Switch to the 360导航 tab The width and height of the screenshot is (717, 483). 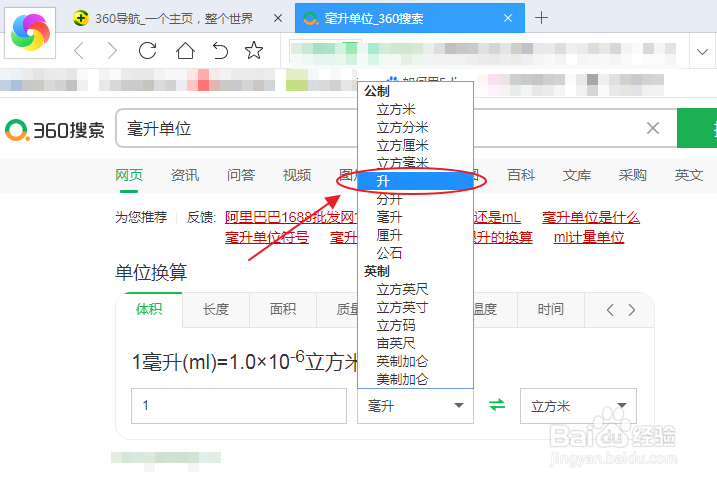click(x=174, y=18)
